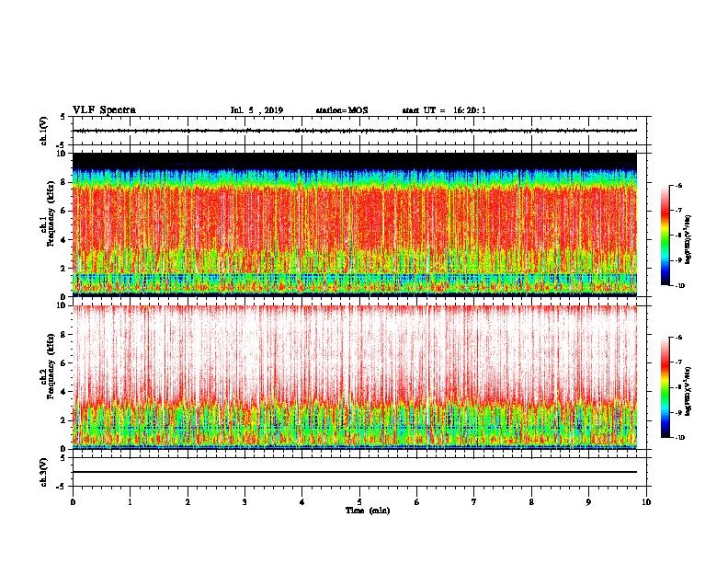Click the -10 label on ch.2 colorbar
The width and height of the screenshot is (728, 563).
click(680, 438)
